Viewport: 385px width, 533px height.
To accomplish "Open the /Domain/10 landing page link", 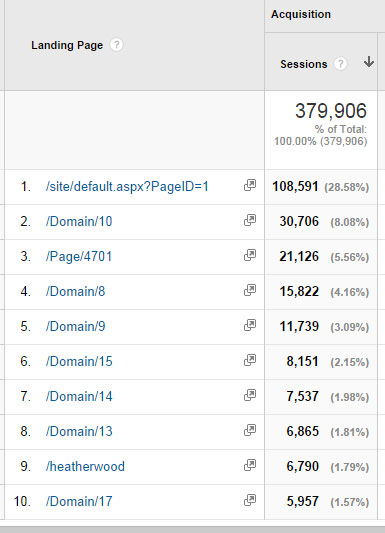I will pos(79,222).
